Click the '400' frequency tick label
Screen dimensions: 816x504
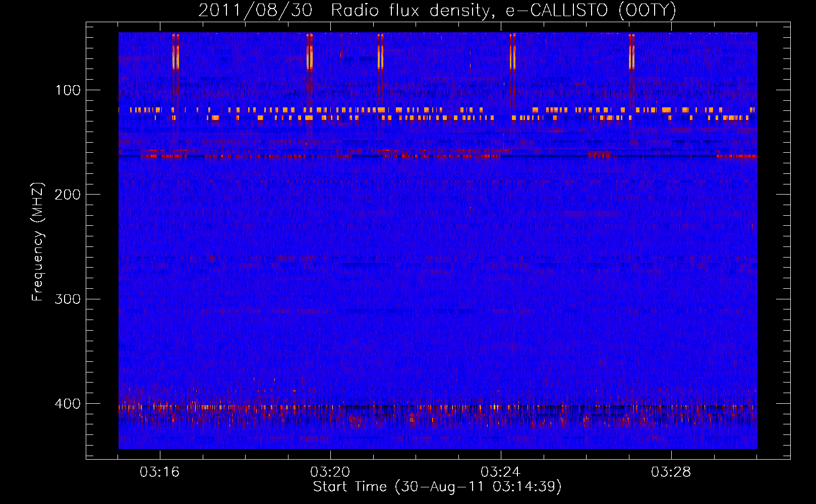(68, 404)
